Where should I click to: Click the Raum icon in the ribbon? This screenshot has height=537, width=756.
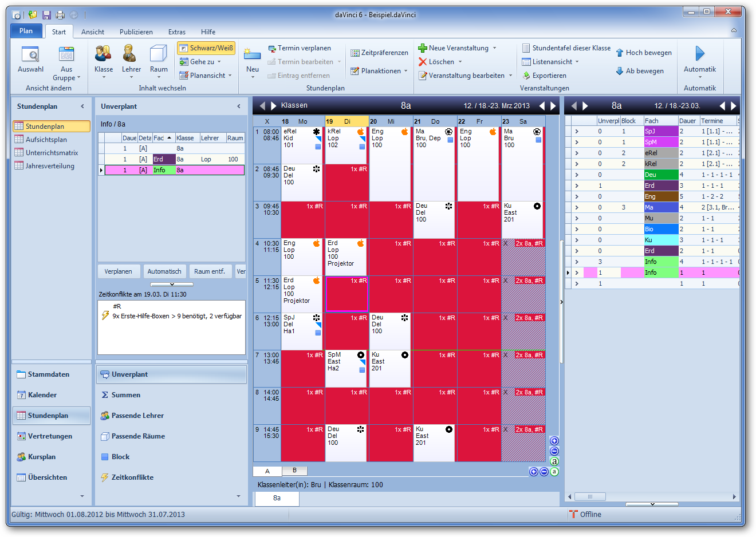(159, 55)
